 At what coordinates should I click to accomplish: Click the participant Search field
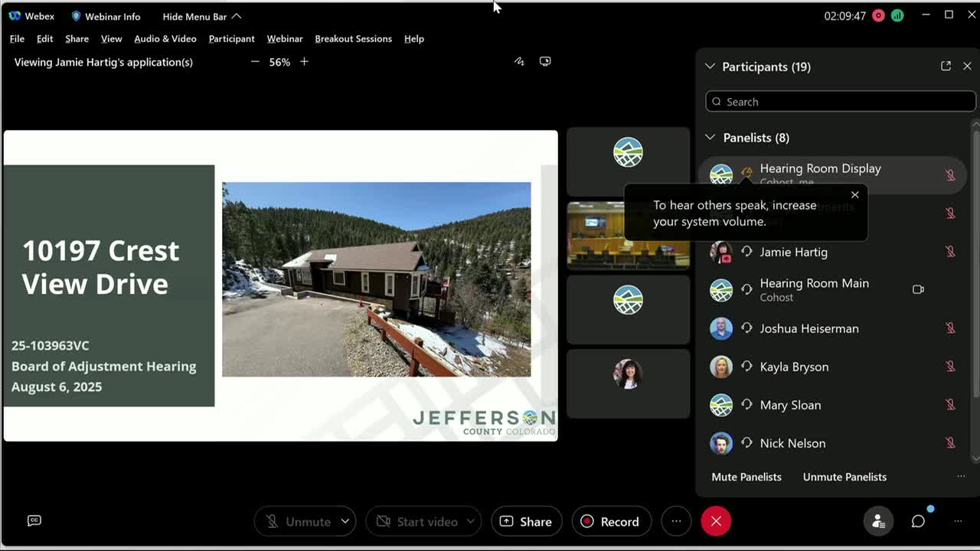(x=841, y=102)
